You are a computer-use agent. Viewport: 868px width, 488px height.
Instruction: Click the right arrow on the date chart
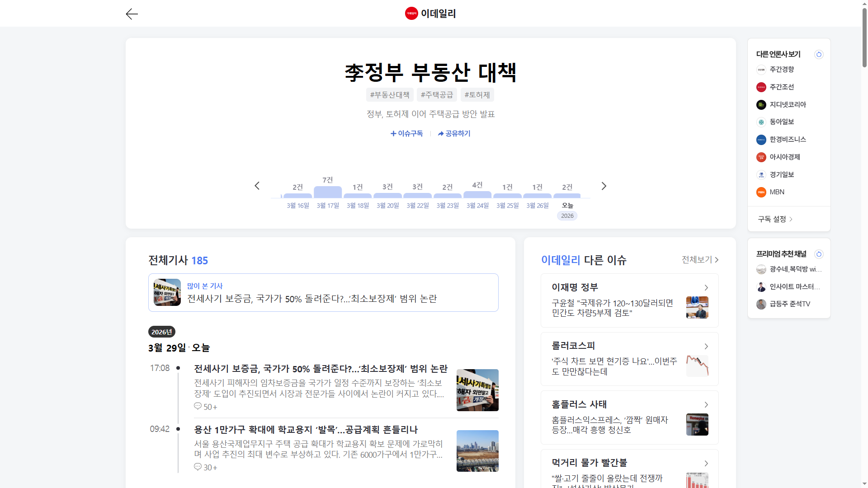(x=604, y=186)
